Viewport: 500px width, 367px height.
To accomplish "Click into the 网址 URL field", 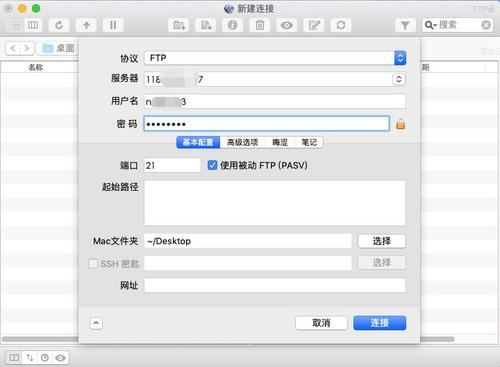I will (x=275, y=285).
